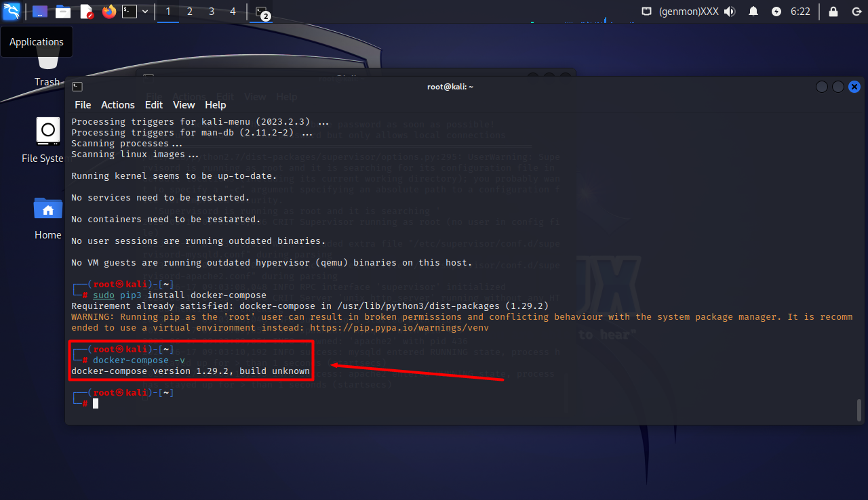Switch to workspace 2
Screen dimensions: 868x500
pos(190,12)
